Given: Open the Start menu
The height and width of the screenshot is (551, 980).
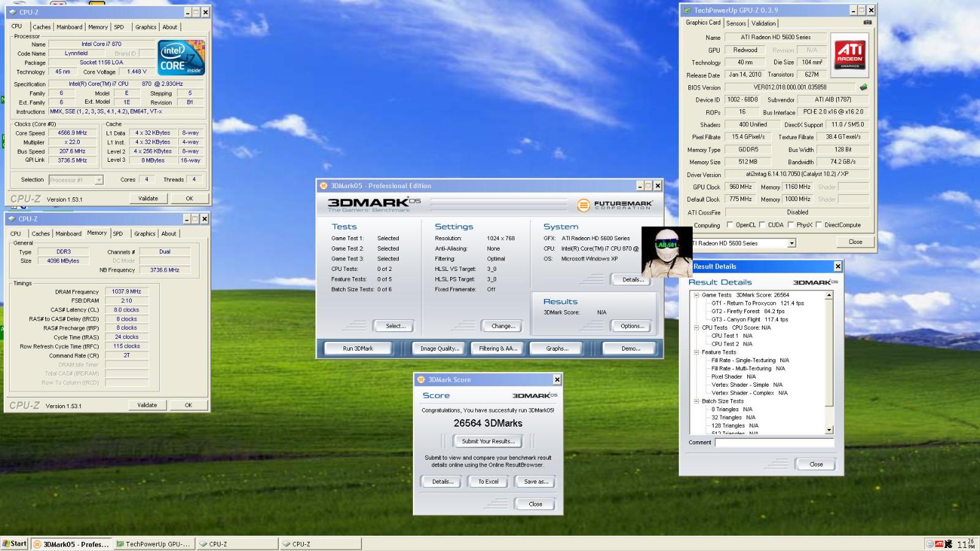Looking at the screenshot, I should 15,544.
